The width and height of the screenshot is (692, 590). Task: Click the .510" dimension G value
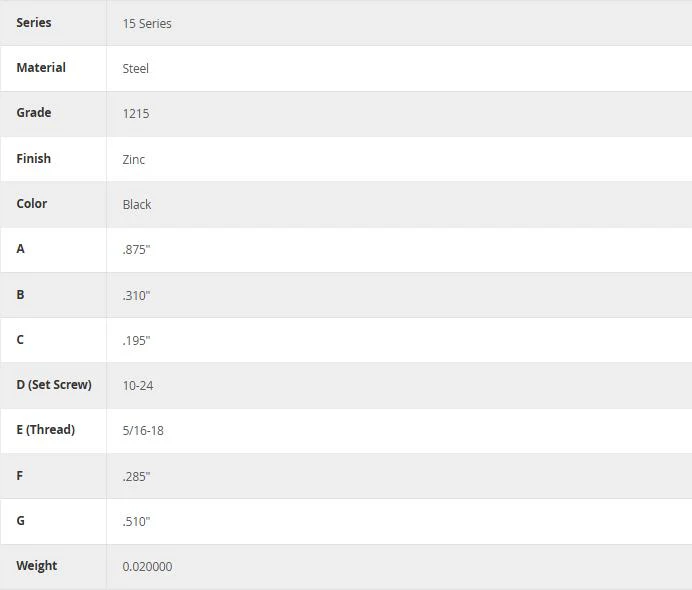coord(136,521)
